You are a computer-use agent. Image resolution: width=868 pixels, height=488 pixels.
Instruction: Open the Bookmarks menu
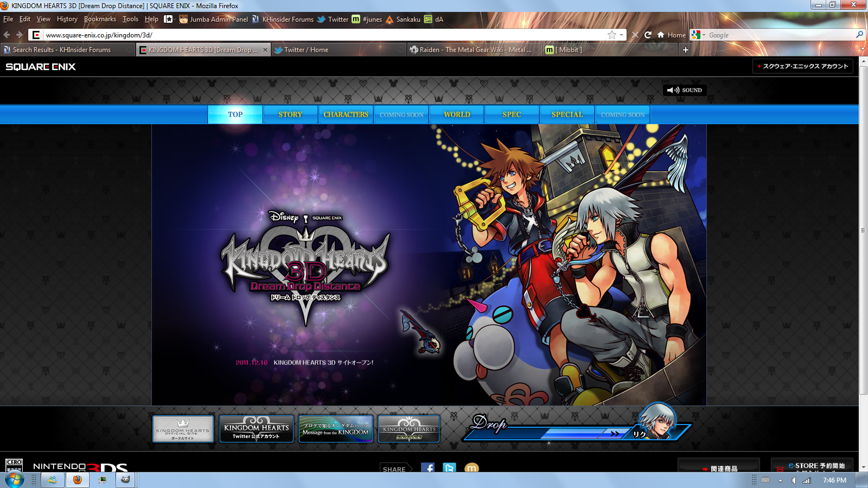tap(100, 19)
